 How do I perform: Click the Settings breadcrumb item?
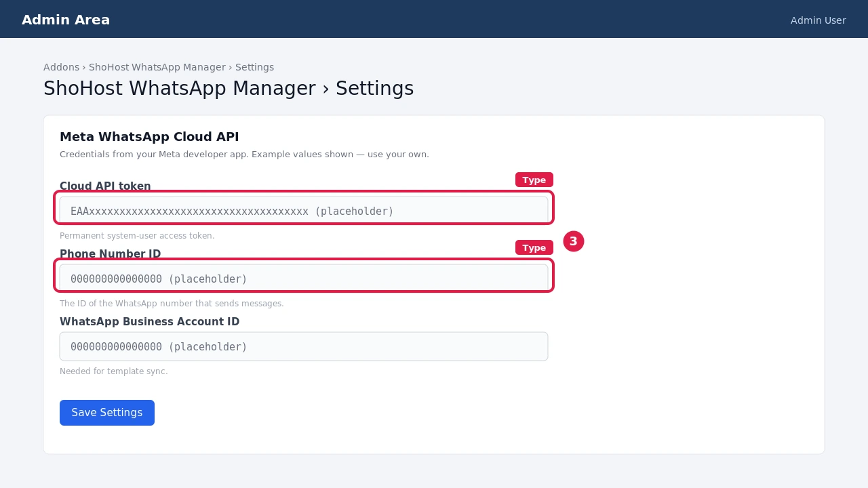pyautogui.click(x=254, y=67)
